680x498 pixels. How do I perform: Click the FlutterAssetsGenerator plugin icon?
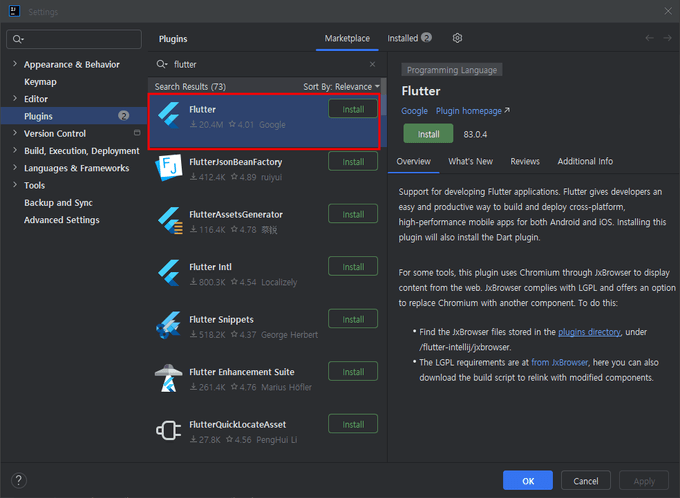(x=168, y=220)
